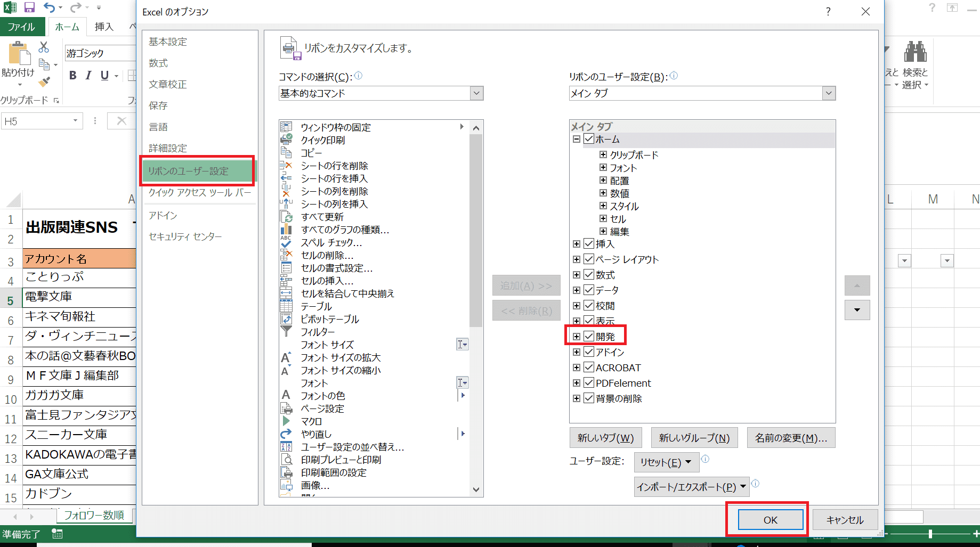This screenshot has height=547, width=980.
Task: Open the コマンドの選択 dropdown
Action: 381,93
